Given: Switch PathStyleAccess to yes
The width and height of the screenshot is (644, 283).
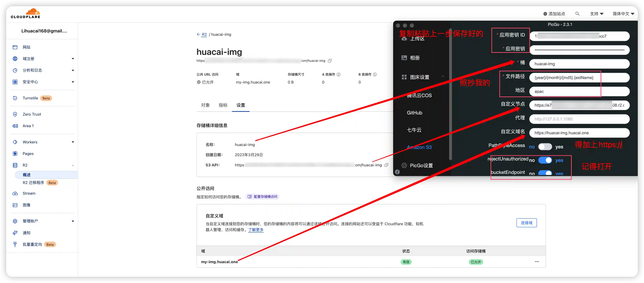Looking at the screenshot, I should (545, 147).
